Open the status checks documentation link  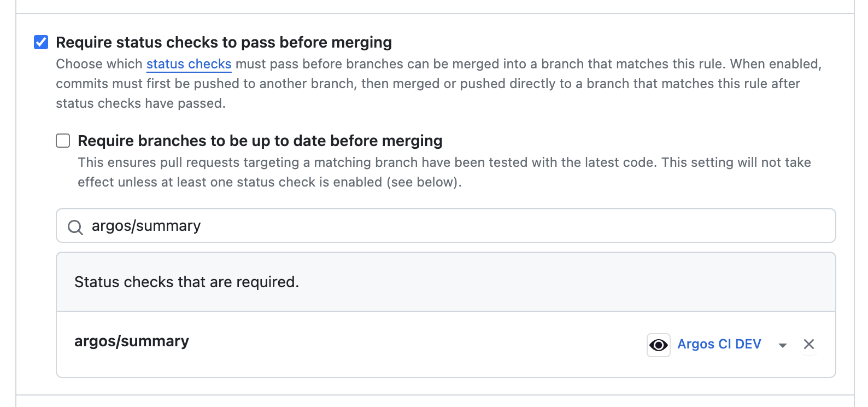point(189,64)
